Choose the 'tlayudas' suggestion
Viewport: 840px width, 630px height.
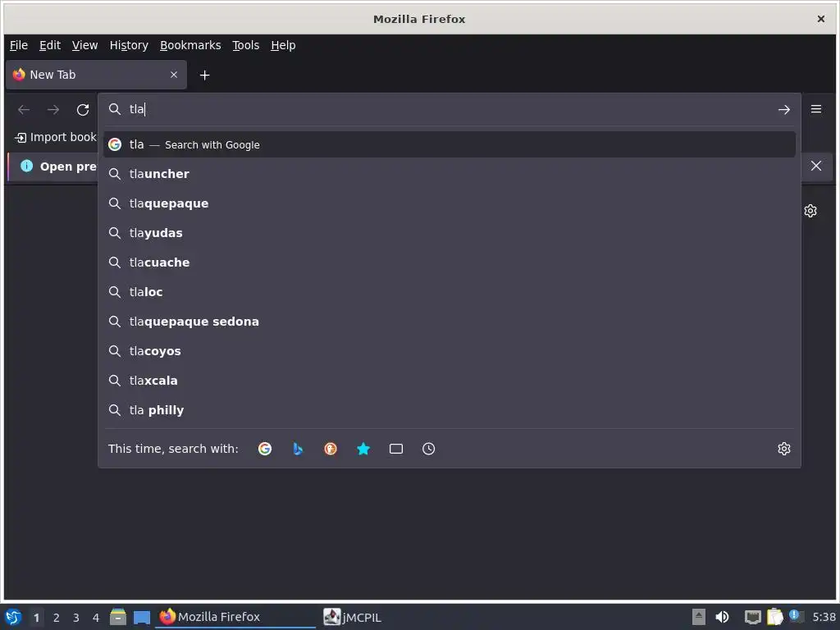point(449,233)
